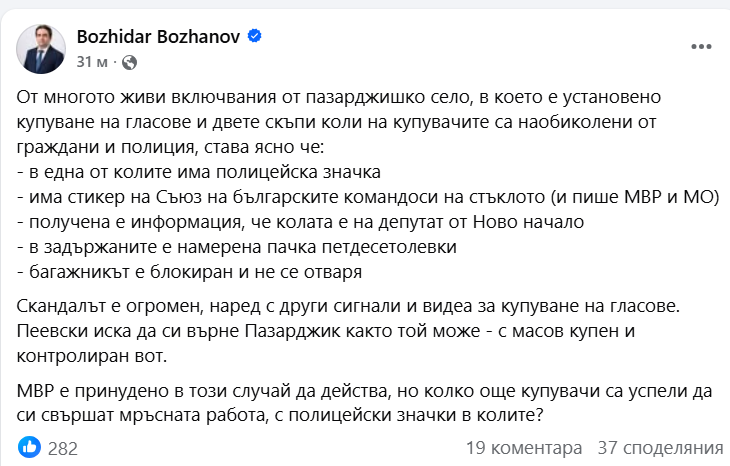Click the blue Like reaction icon
Image resolution: width=730 pixels, height=466 pixels.
(x=28, y=448)
